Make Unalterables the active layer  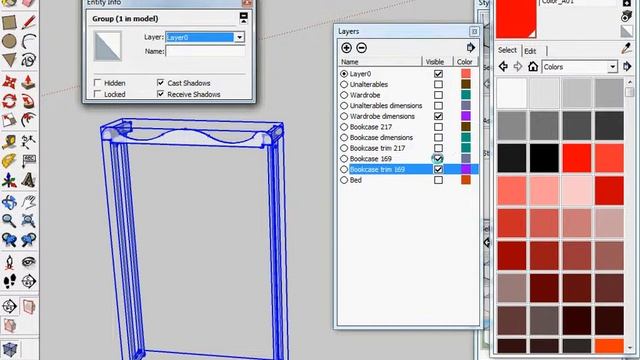344,84
